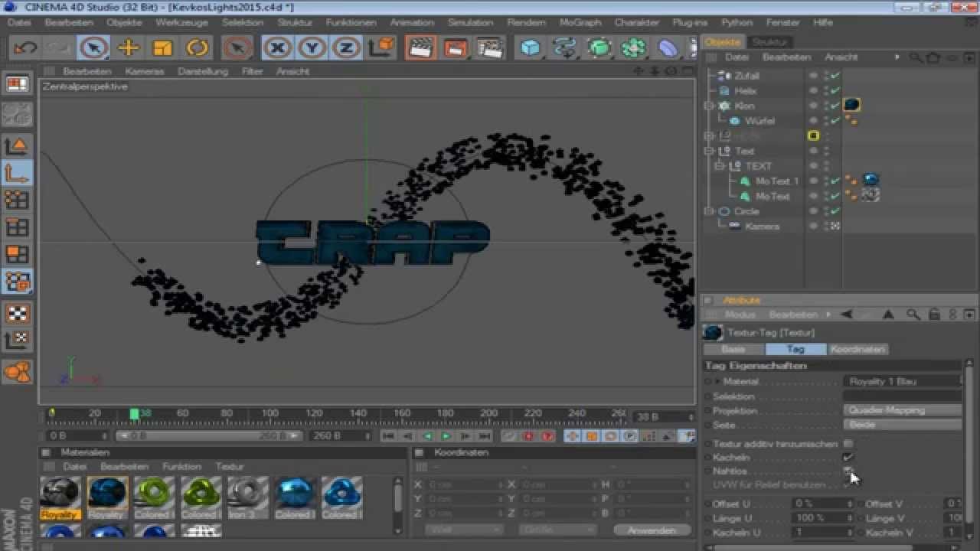Select the Rotate tool icon
The height and width of the screenshot is (551, 980).
198,48
